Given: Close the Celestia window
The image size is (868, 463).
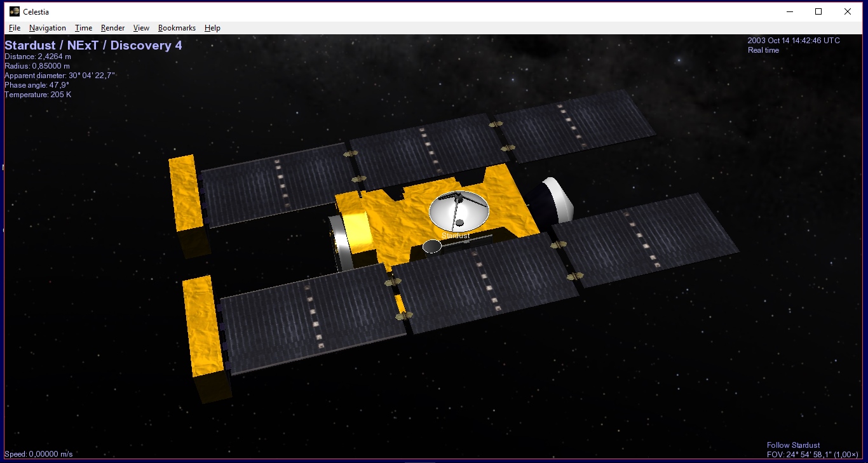Looking at the screenshot, I should 848,11.
